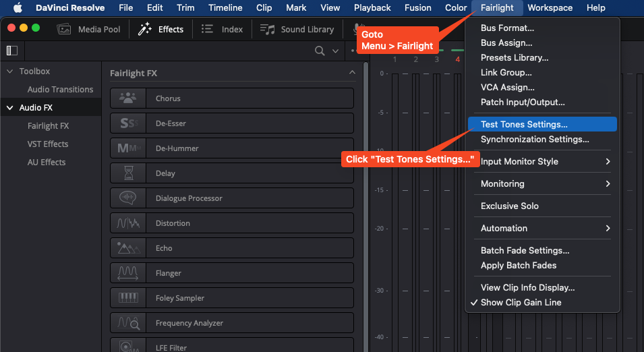This screenshot has height=352, width=644.
Task: Open the Sound Library music icon
Action: [267, 29]
